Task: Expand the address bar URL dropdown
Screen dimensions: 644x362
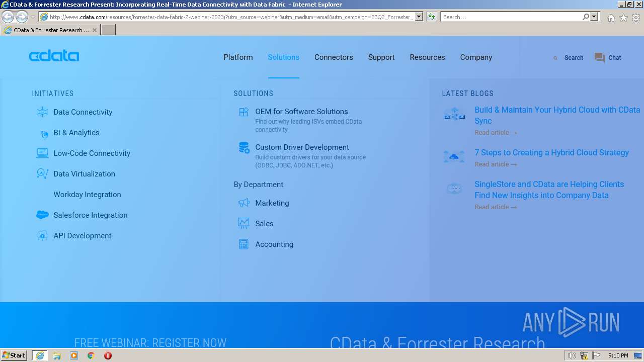Action: [x=419, y=17]
